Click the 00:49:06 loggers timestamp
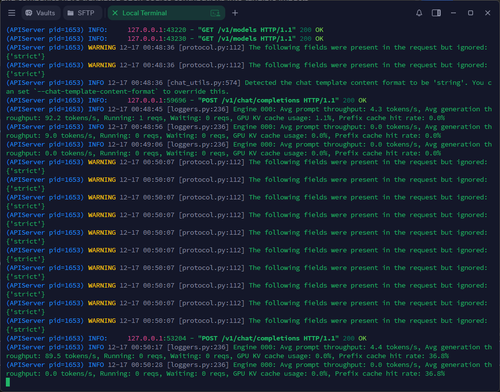This screenshot has height=392, width=500. pyautogui.click(x=147, y=145)
